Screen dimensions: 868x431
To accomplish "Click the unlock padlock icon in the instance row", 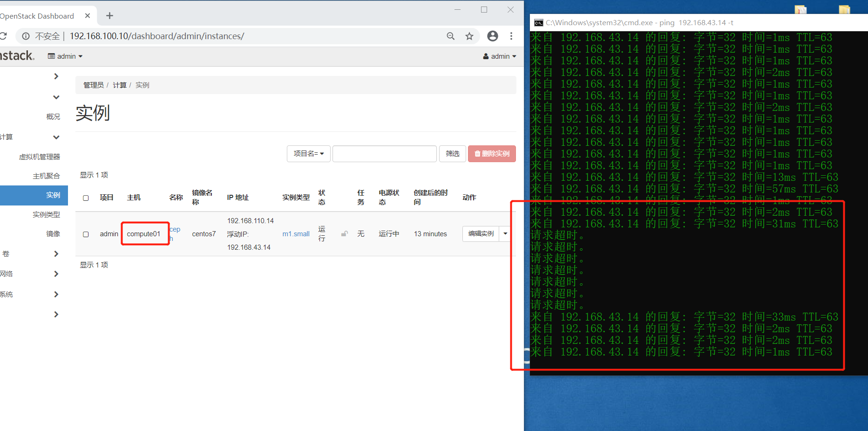I will pyautogui.click(x=344, y=233).
